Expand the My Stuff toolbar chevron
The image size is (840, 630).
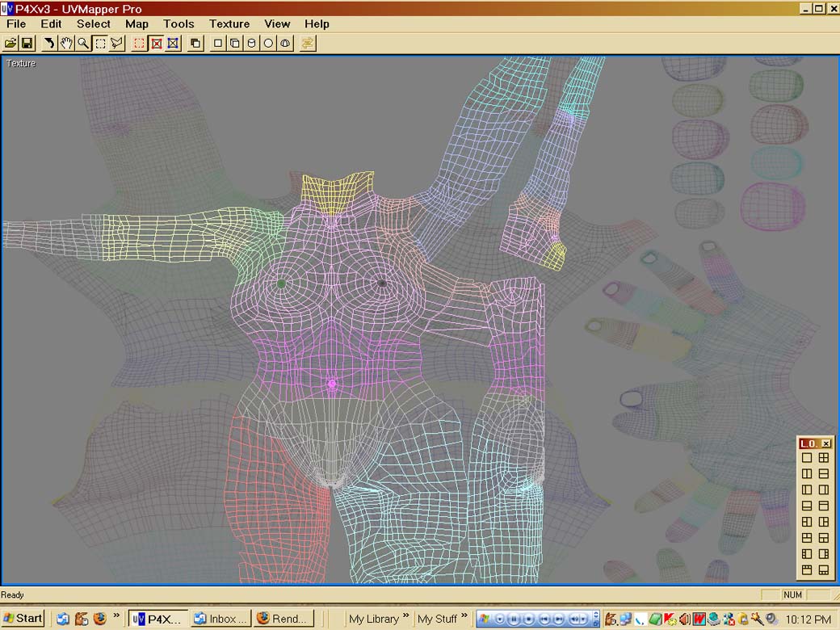pyautogui.click(x=464, y=619)
